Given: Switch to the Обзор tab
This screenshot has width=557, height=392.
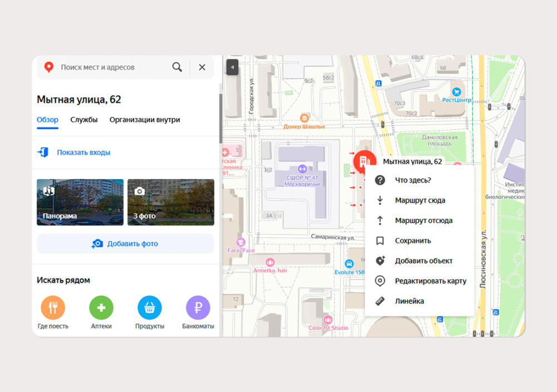Looking at the screenshot, I should click(x=47, y=120).
